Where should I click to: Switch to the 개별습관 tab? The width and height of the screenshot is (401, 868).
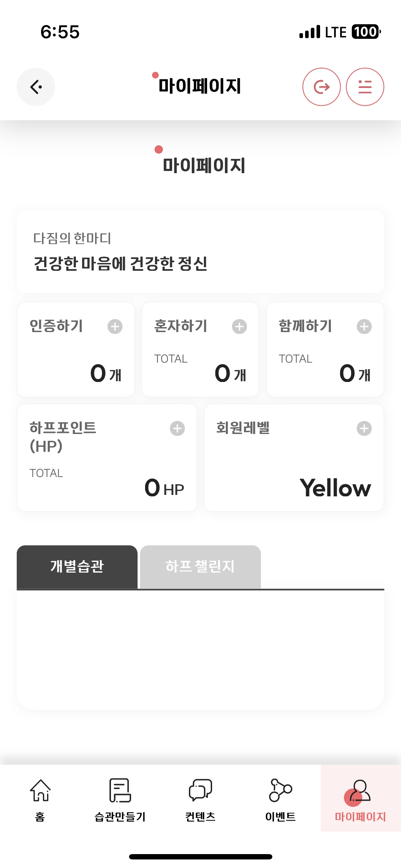coord(77,567)
